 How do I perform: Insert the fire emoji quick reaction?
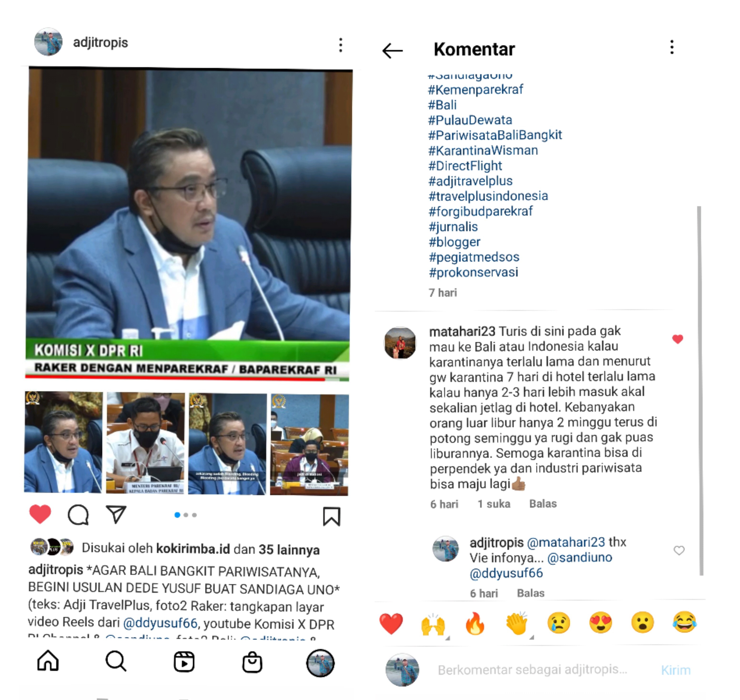tap(475, 623)
